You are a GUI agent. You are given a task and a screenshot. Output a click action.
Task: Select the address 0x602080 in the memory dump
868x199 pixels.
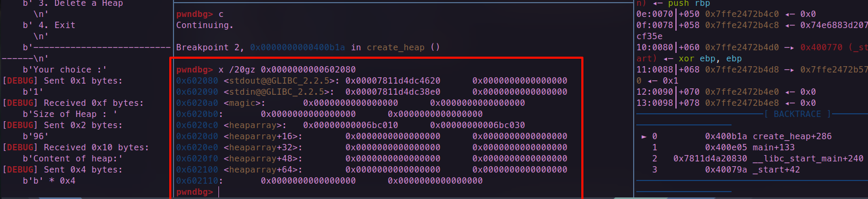coord(197,80)
